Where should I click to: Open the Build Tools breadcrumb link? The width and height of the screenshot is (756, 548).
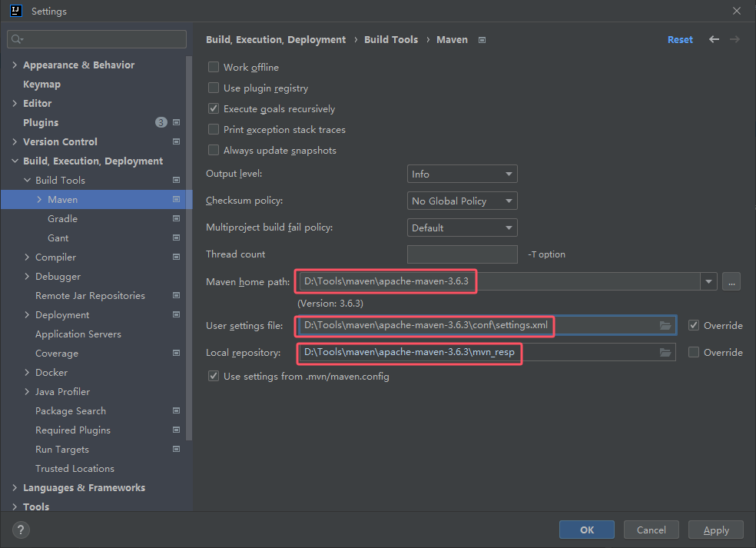[x=391, y=39]
